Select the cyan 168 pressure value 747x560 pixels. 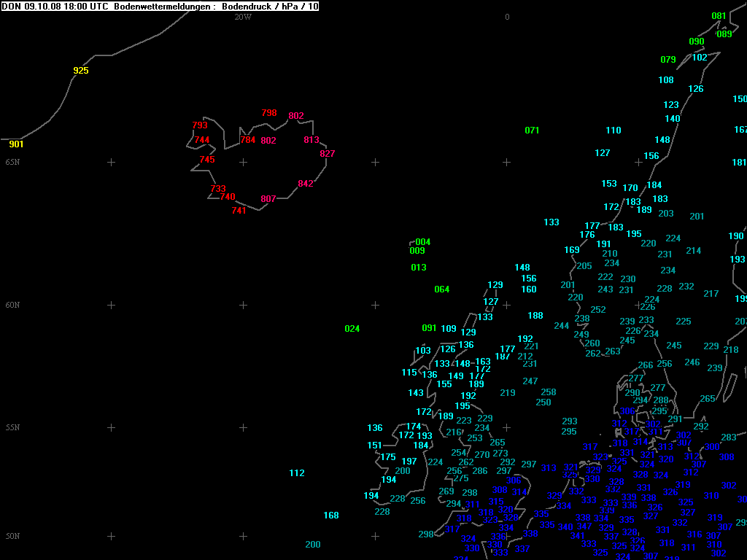click(331, 516)
